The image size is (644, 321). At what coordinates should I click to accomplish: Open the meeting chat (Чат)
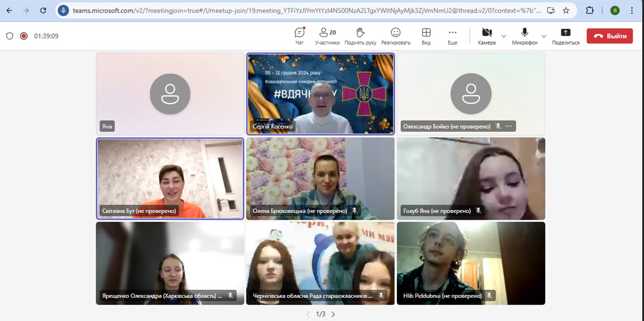click(x=300, y=36)
